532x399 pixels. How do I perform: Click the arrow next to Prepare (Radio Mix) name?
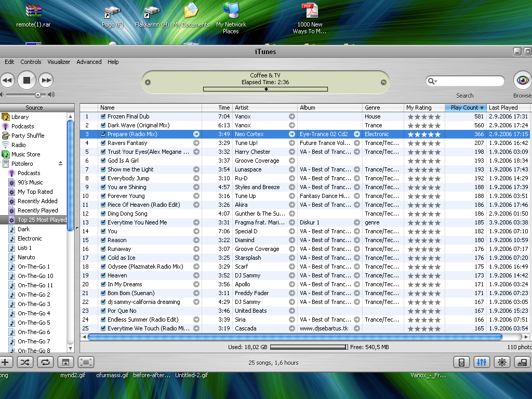pos(196,134)
